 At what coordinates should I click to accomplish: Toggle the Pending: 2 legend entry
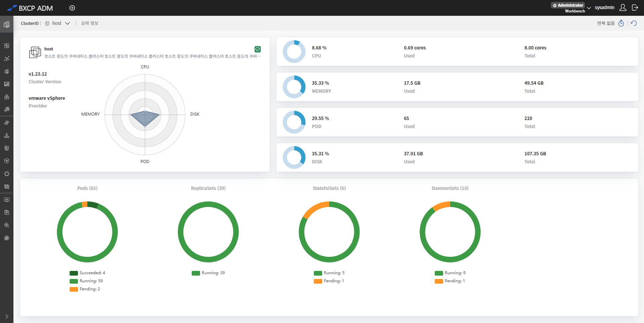point(85,289)
